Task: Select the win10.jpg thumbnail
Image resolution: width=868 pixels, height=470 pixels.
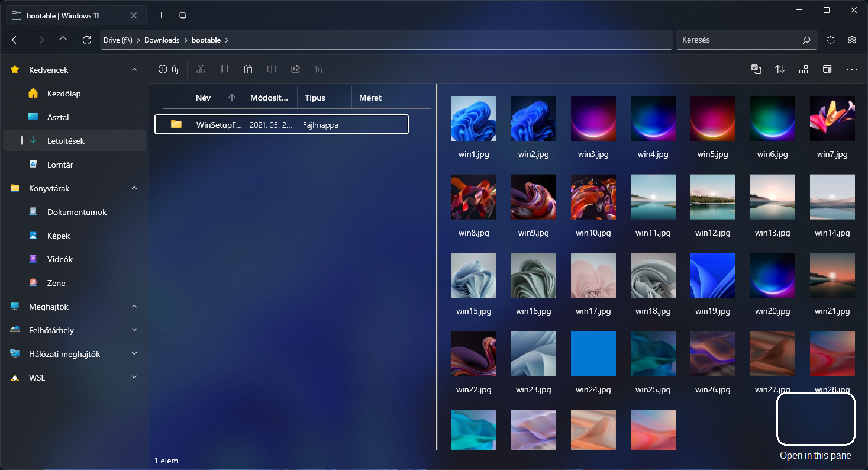Action: coord(593,197)
